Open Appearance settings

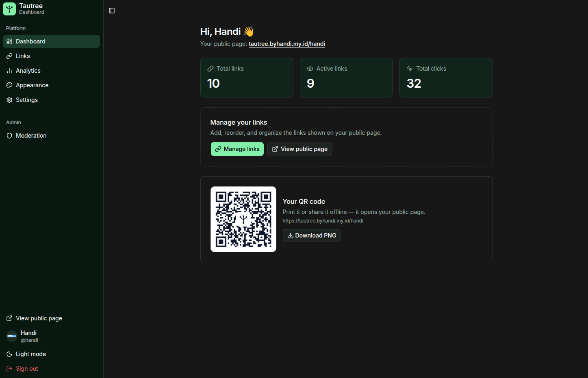pos(51,85)
